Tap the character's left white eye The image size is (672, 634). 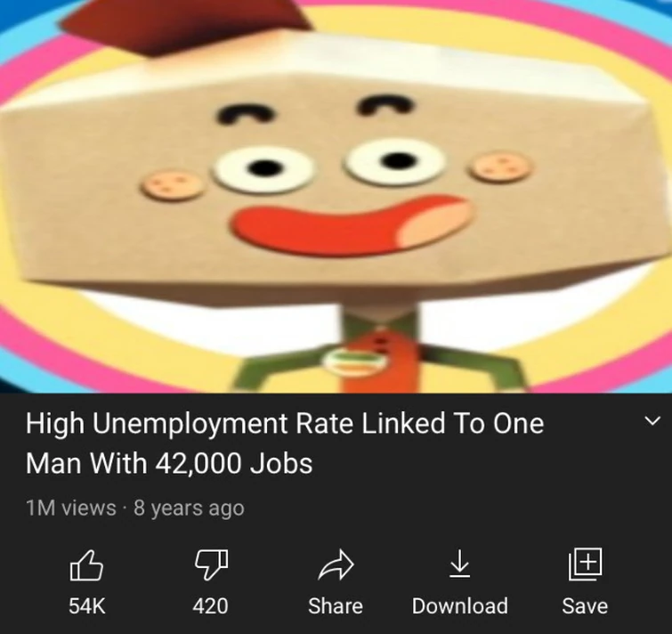coord(263,169)
